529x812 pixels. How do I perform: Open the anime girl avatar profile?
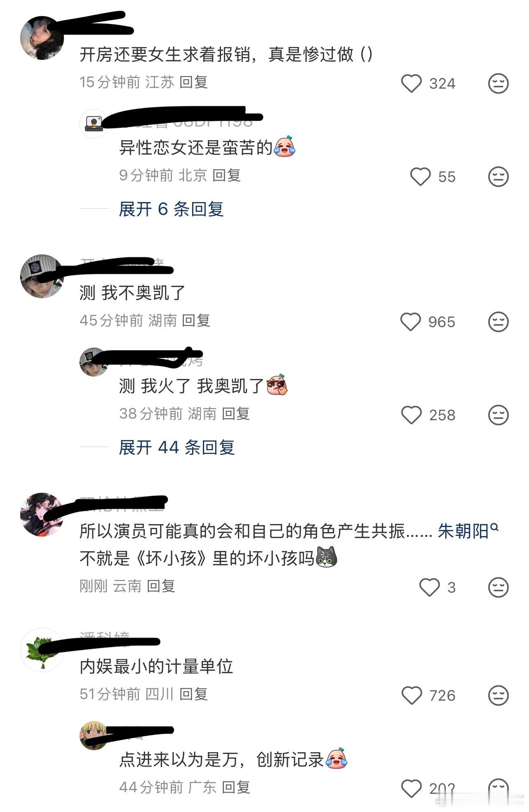(x=42, y=514)
